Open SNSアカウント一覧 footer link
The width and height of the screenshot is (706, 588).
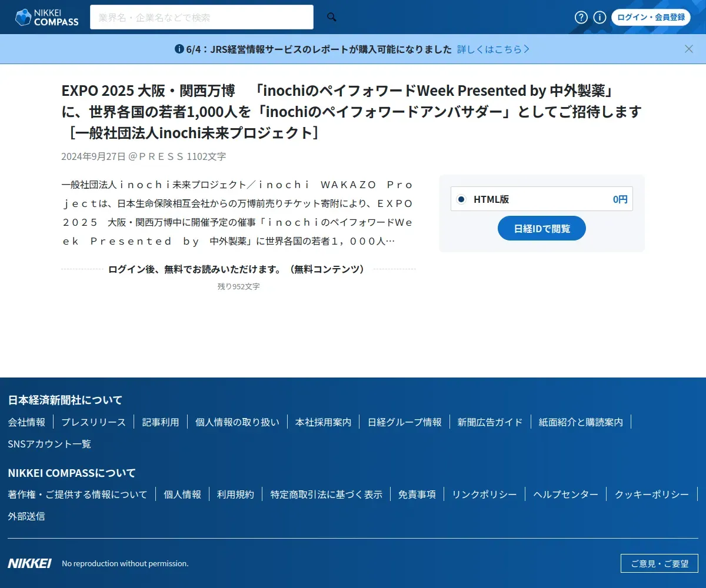coord(49,444)
